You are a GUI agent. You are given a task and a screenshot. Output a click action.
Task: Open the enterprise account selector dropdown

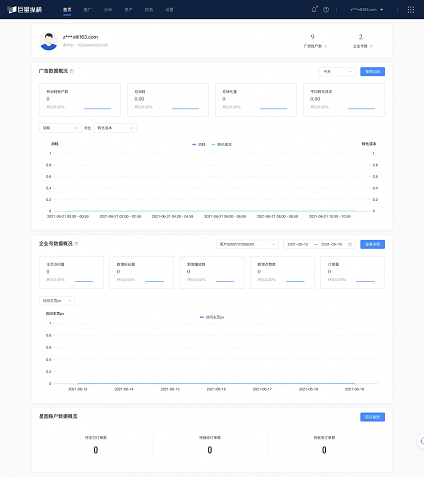point(247,244)
